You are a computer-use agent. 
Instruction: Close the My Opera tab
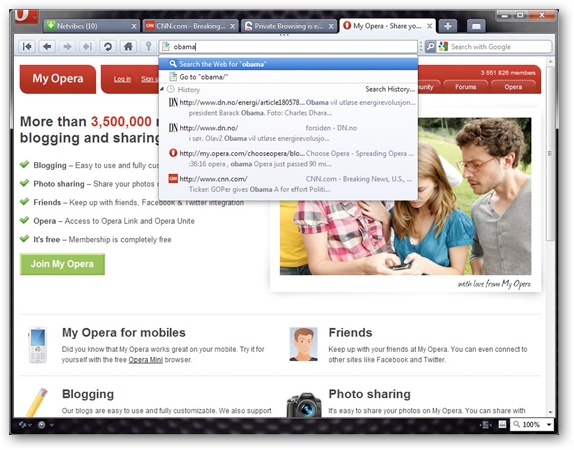(430, 26)
